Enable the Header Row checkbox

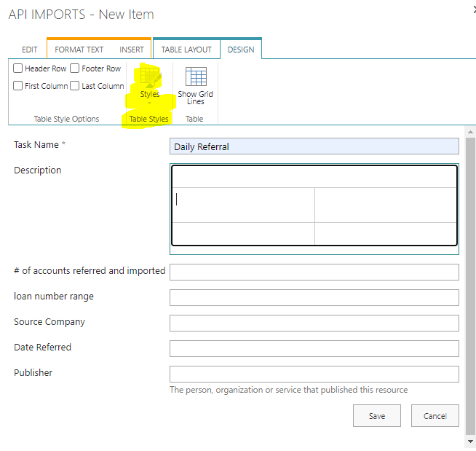[x=17, y=68]
